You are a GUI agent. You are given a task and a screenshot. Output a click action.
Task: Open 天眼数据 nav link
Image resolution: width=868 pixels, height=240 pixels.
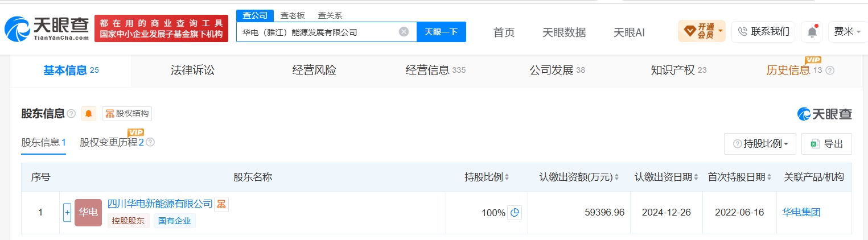(x=564, y=32)
